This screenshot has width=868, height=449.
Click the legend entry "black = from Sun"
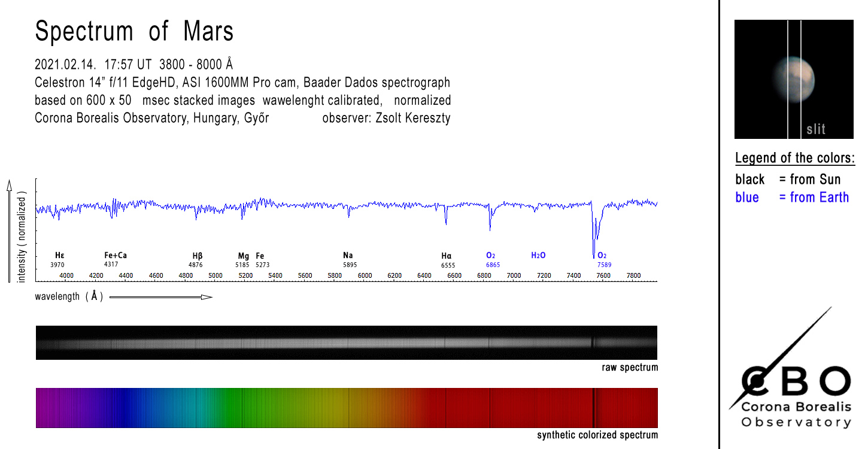point(788,179)
